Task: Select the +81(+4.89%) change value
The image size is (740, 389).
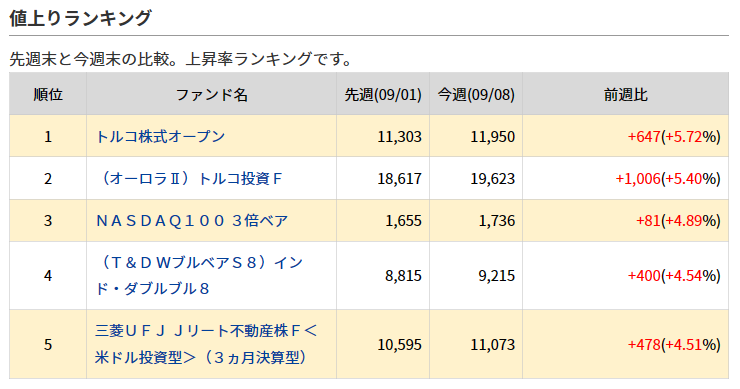Action: pos(678,220)
